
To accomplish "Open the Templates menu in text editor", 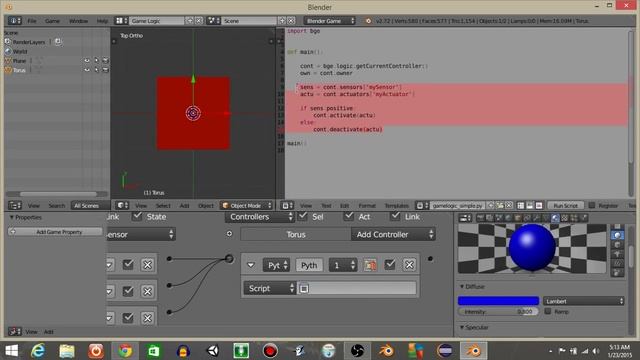I will coord(396,205).
